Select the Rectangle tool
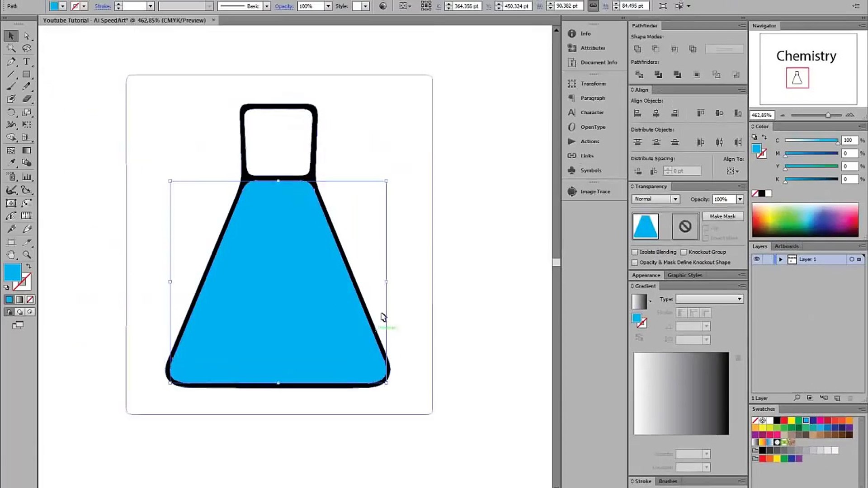 point(27,74)
